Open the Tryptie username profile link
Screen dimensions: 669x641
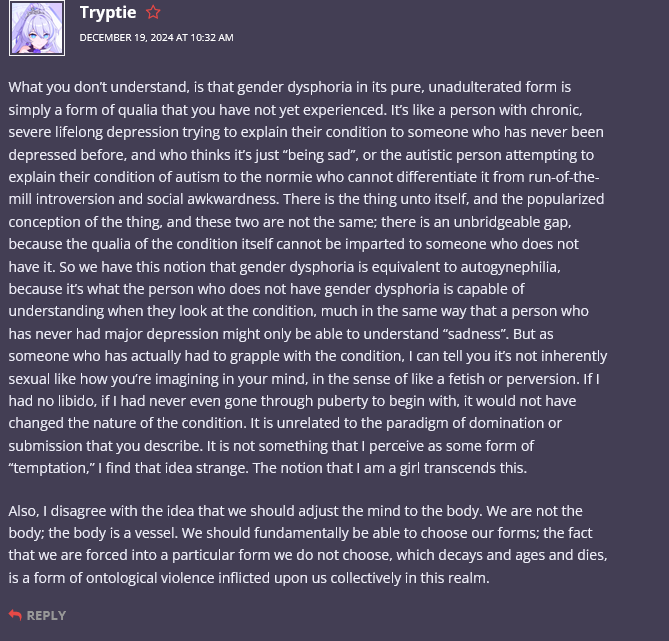click(109, 13)
